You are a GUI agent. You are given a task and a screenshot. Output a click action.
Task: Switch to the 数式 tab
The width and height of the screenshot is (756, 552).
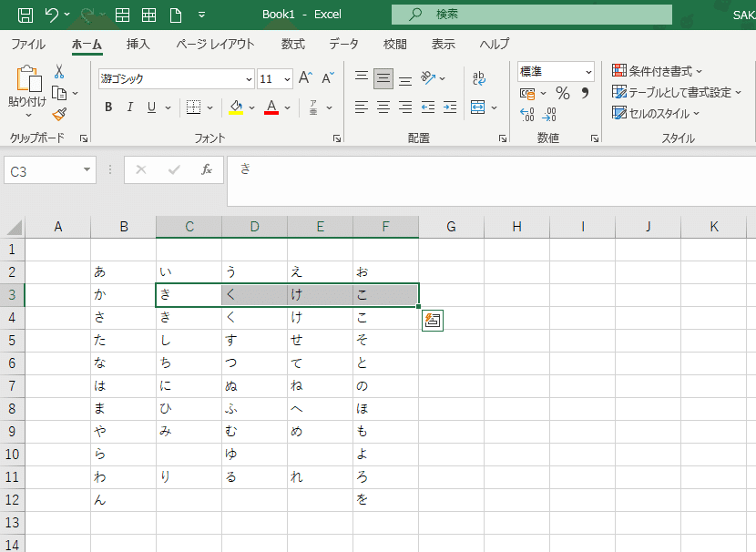pos(292,44)
